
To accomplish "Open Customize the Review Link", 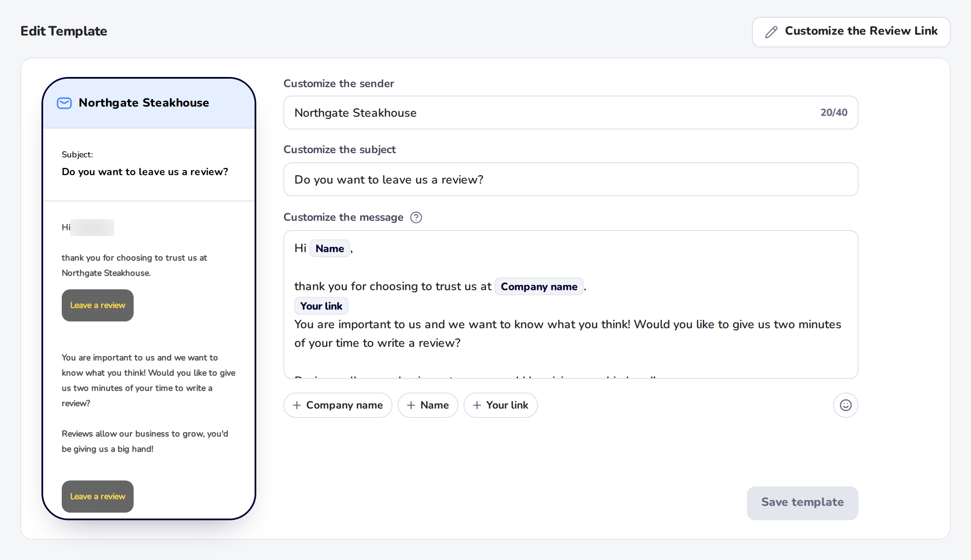I will point(851,32).
